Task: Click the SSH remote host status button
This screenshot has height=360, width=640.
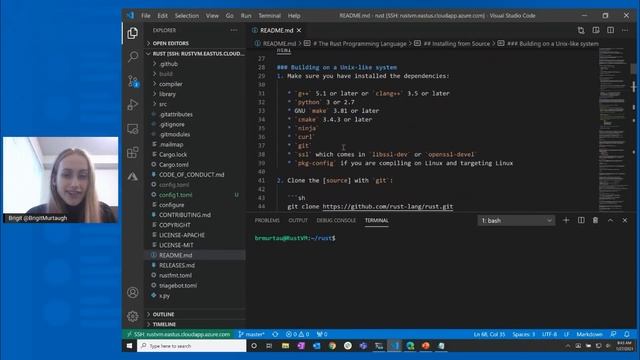Action: tap(178, 334)
